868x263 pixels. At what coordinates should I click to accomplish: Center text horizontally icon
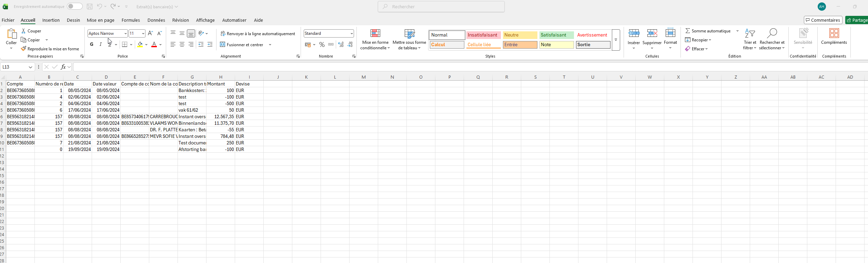tap(182, 44)
